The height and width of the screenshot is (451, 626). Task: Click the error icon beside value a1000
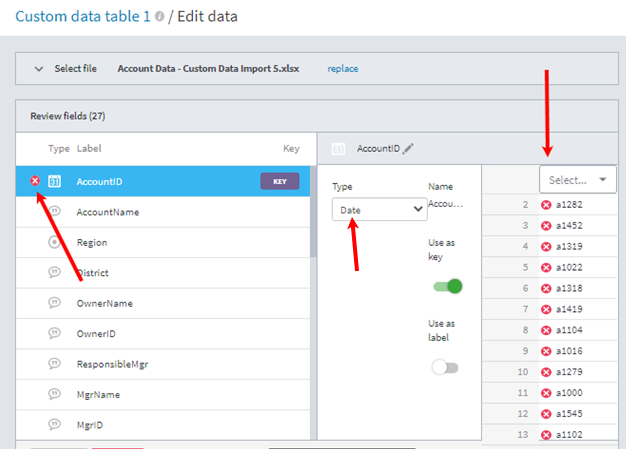click(x=546, y=393)
